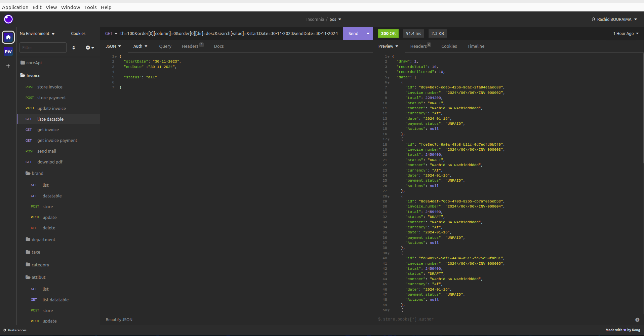Open the Query tab
Screen dimensions: 644x336
(165, 46)
